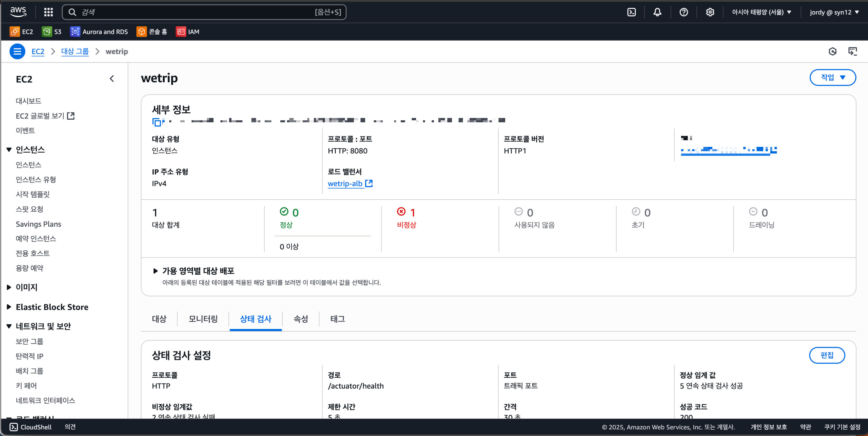The image size is (868, 436).
Task: Switch to the 모니터링 tab
Action: [x=203, y=319]
